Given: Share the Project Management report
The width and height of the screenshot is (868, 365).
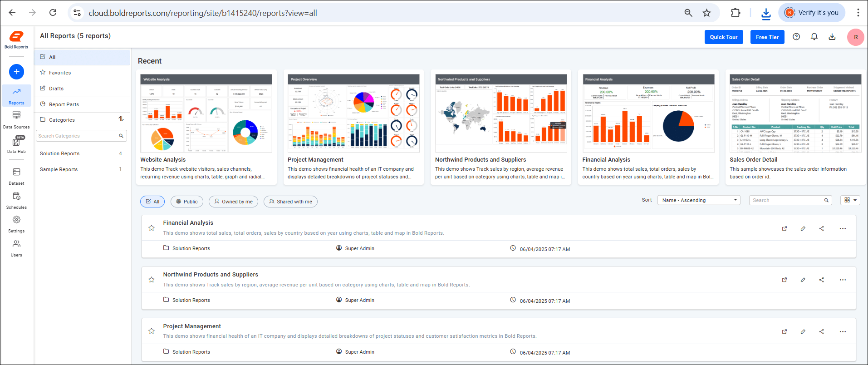Looking at the screenshot, I should pyautogui.click(x=822, y=331).
